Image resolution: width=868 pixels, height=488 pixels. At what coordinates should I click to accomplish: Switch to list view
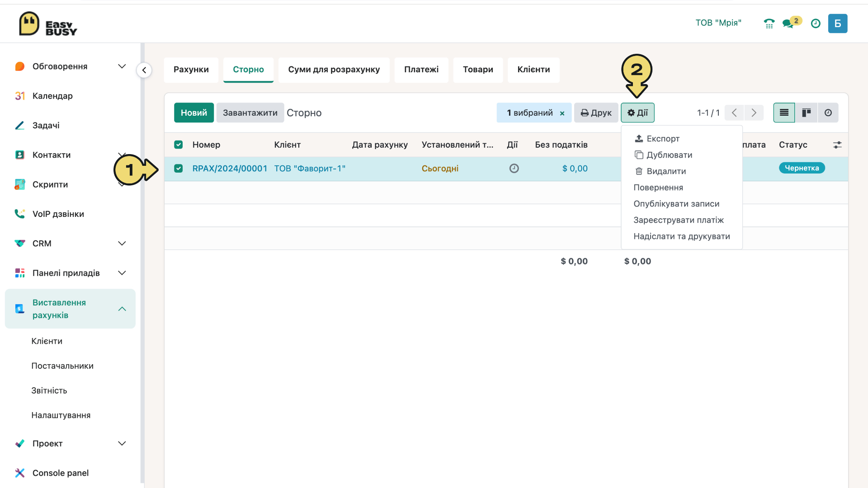784,113
